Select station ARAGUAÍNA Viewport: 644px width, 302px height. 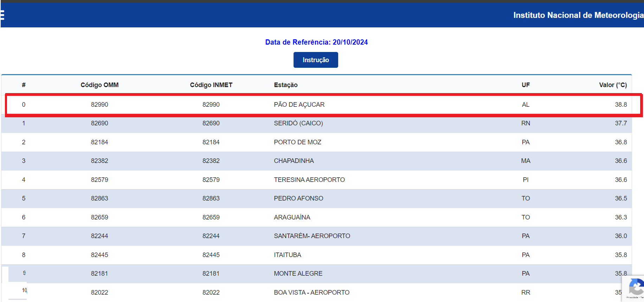[292, 217]
